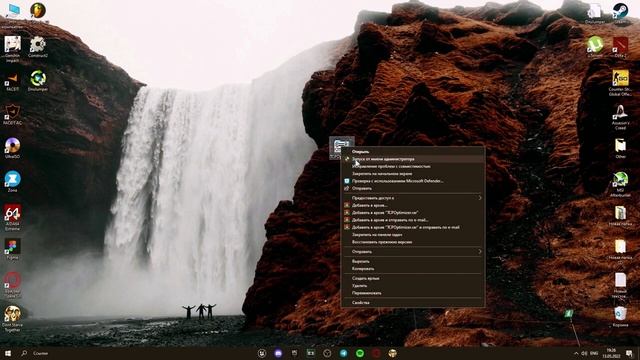Choose Переименовать in the context menu
The width and height of the screenshot is (640, 360).
[x=413, y=293]
